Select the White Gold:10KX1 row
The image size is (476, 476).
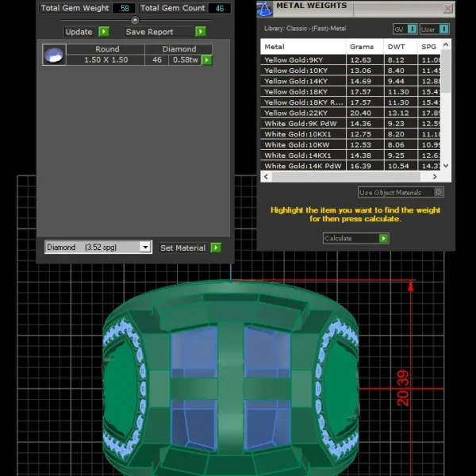click(x=351, y=134)
